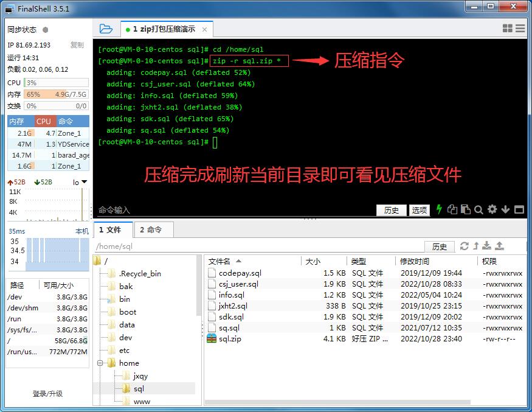Click 复制 to copy IP address

(77, 45)
